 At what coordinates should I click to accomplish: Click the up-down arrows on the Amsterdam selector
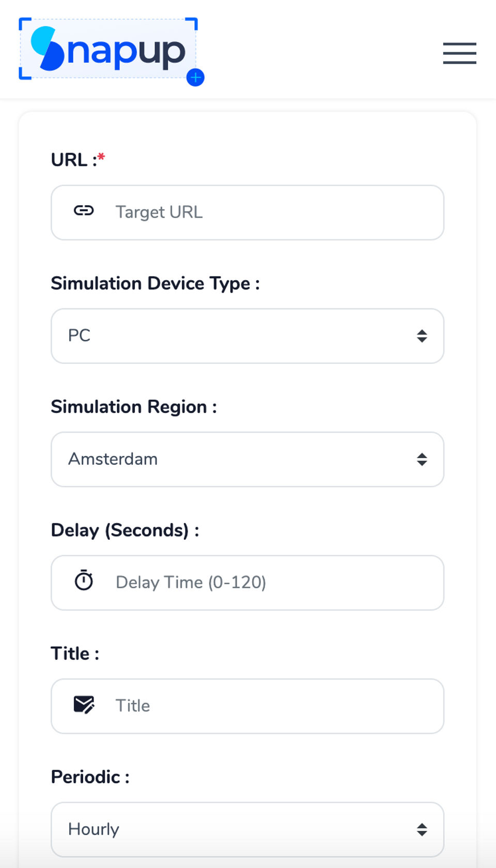coord(422,460)
